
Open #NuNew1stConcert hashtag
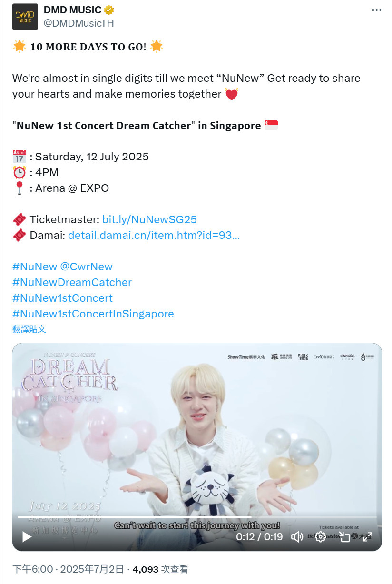point(62,298)
